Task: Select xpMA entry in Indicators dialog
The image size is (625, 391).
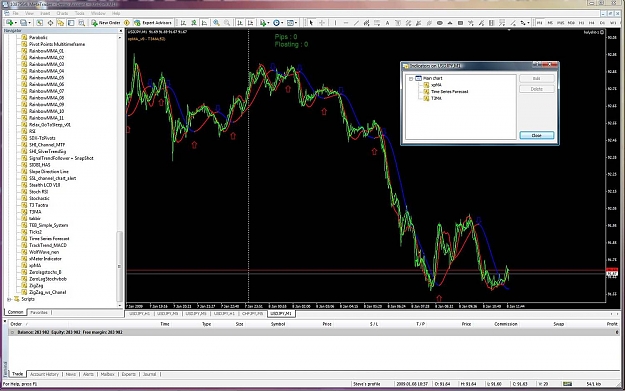Action: (x=436, y=85)
